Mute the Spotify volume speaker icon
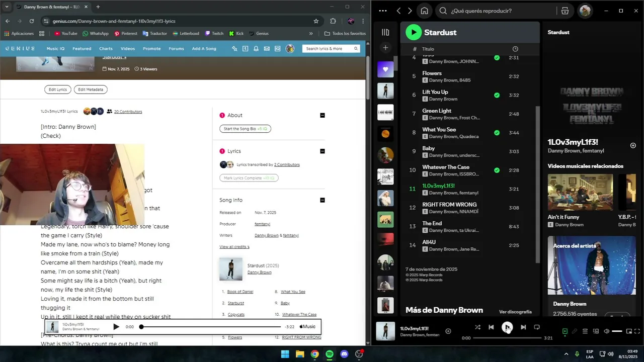The height and width of the screenshot is (362, 644). pos(606,331)
